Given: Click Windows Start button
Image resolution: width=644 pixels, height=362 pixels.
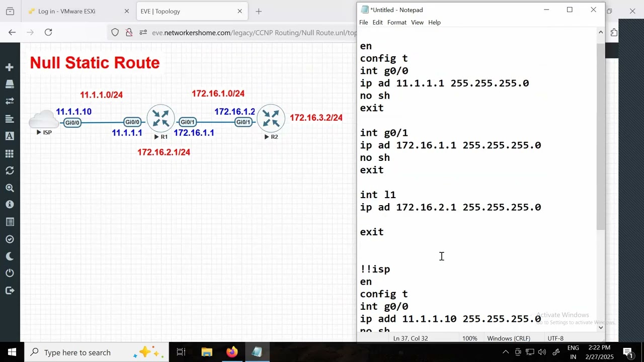Looking at the screenshot, I should [12, 352].
